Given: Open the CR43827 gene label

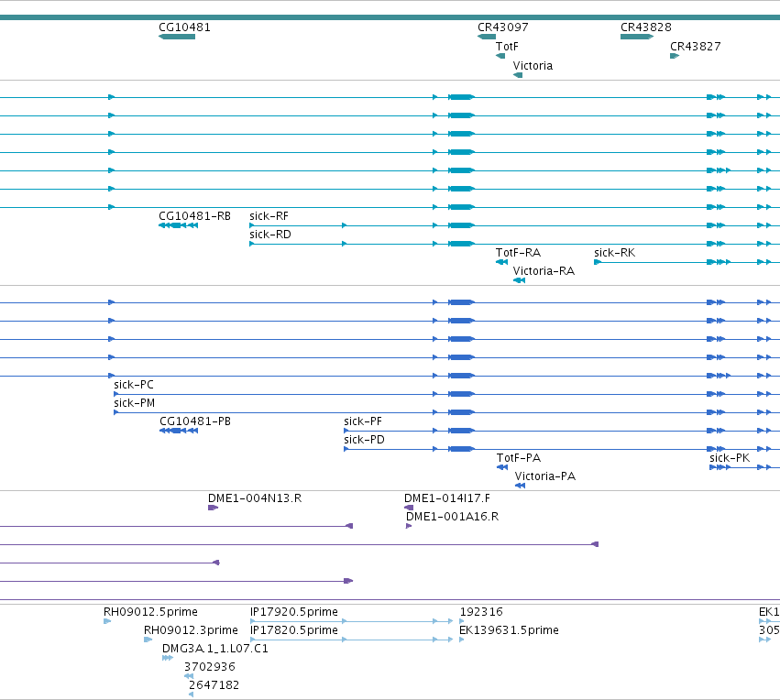Looking at the screenshot, I should (x=695, y=47).
